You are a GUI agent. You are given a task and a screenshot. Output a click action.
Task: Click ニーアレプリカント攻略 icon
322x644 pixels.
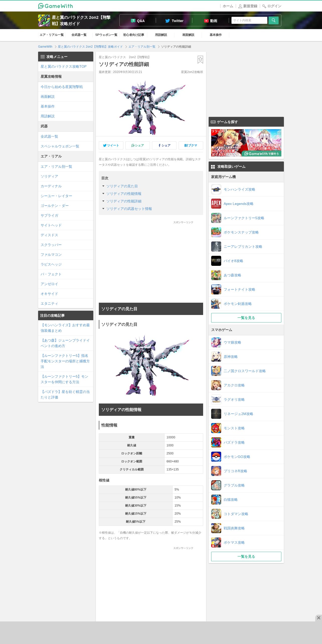point(216,247)
